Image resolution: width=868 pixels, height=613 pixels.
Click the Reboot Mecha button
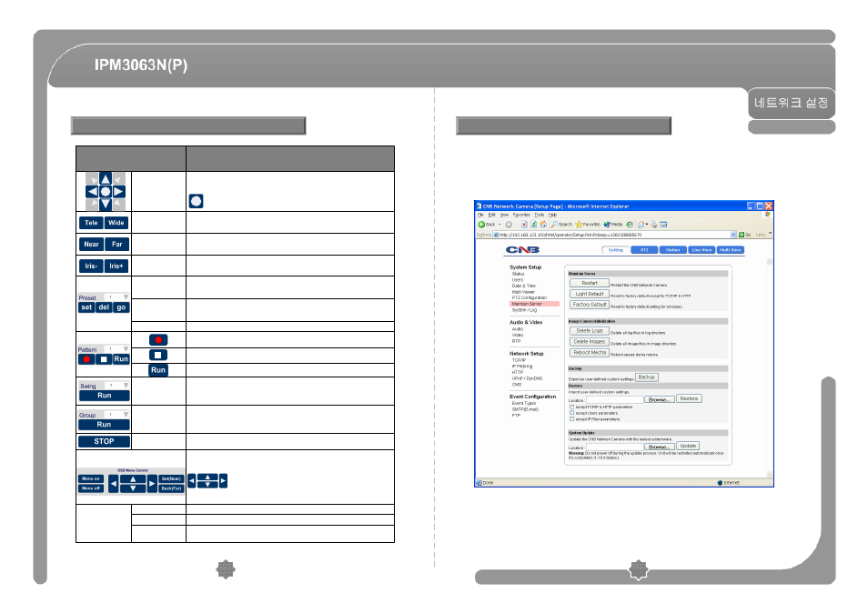pos(590,352)
